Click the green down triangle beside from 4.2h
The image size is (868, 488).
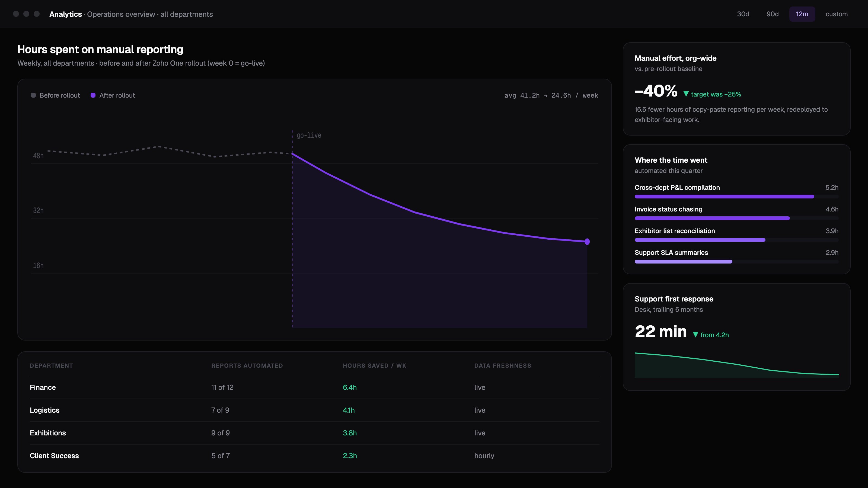pos(695,335)
